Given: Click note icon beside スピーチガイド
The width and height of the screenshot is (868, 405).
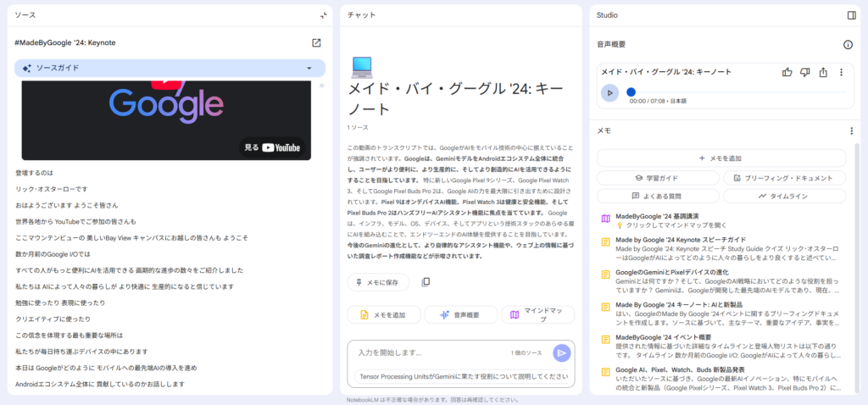Looking at the screenshot, I should [x=605, y=241].
